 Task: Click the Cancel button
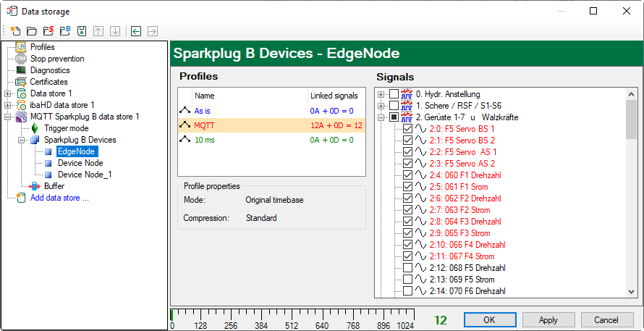pyautogui.click(x=607, y=320)
